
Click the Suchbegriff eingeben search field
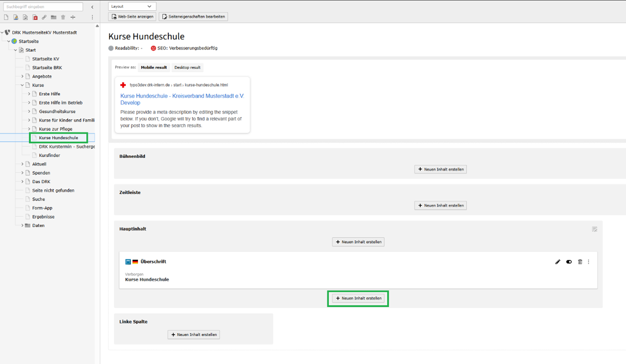(43, 7)
